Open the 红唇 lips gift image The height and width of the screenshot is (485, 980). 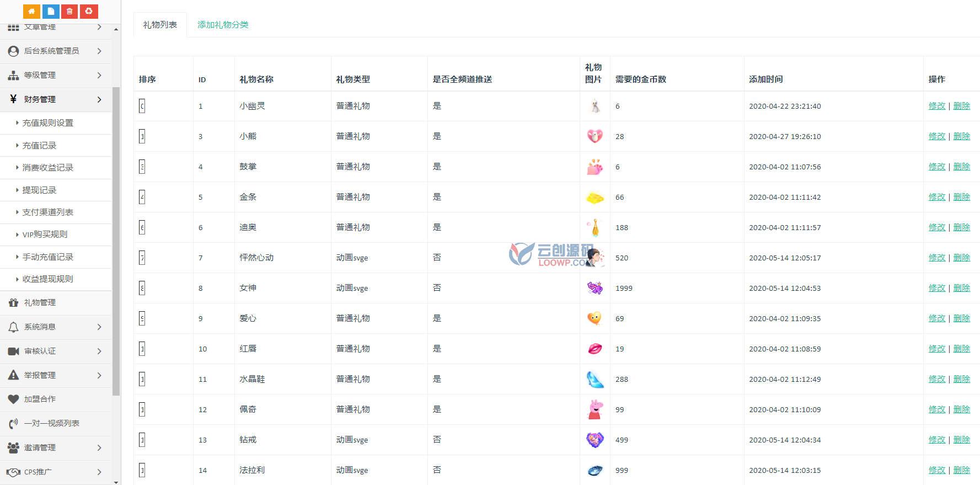[x=595, y=349]
